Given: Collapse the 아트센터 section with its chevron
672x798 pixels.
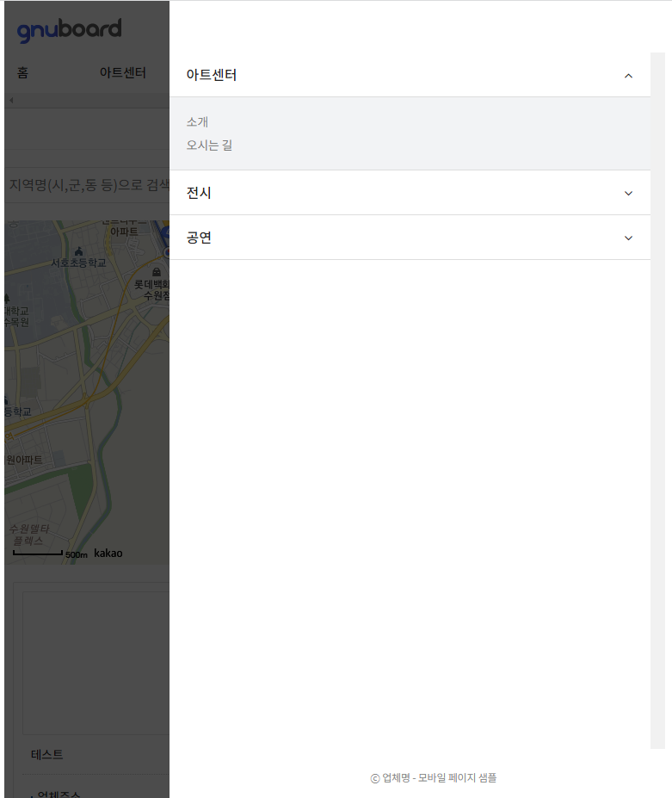Looking at the screenshot, I should tap(628, 76).
